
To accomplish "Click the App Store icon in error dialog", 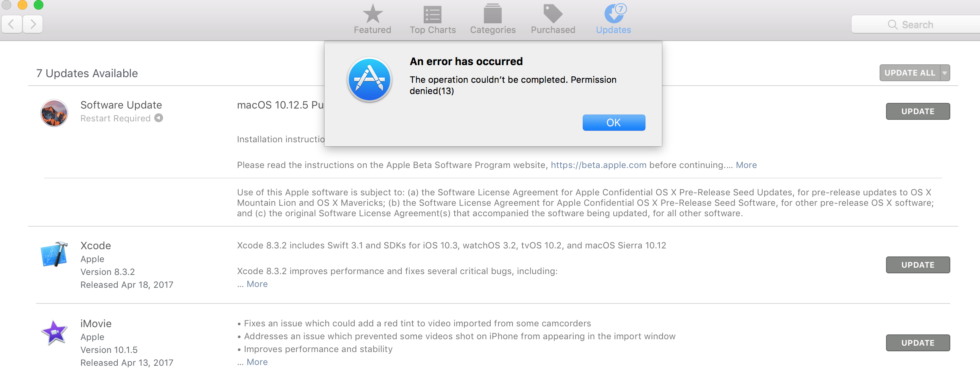I will (370, 80).
